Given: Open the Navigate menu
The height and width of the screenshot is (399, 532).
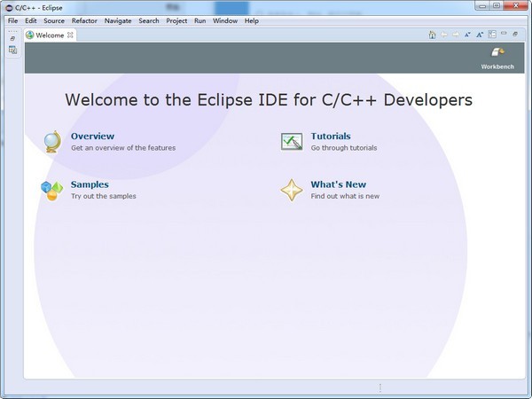Looking at the screenshot, I should pos(118,20).
